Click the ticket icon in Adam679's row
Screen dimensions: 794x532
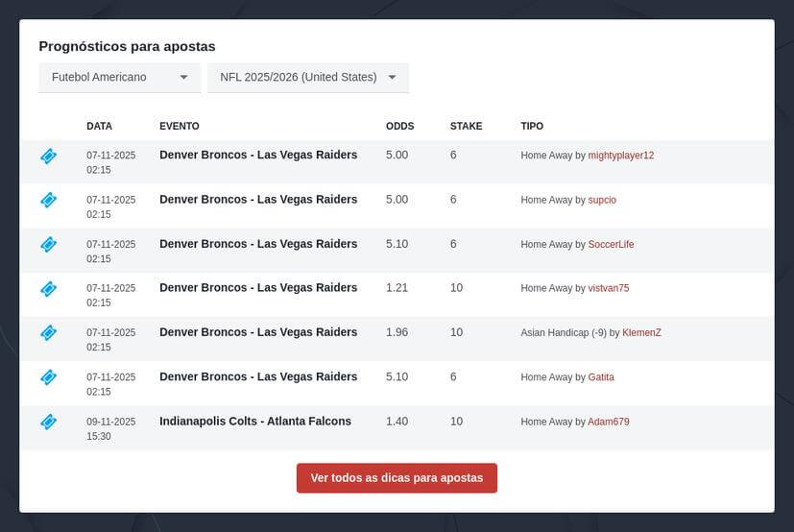[49, 422]
